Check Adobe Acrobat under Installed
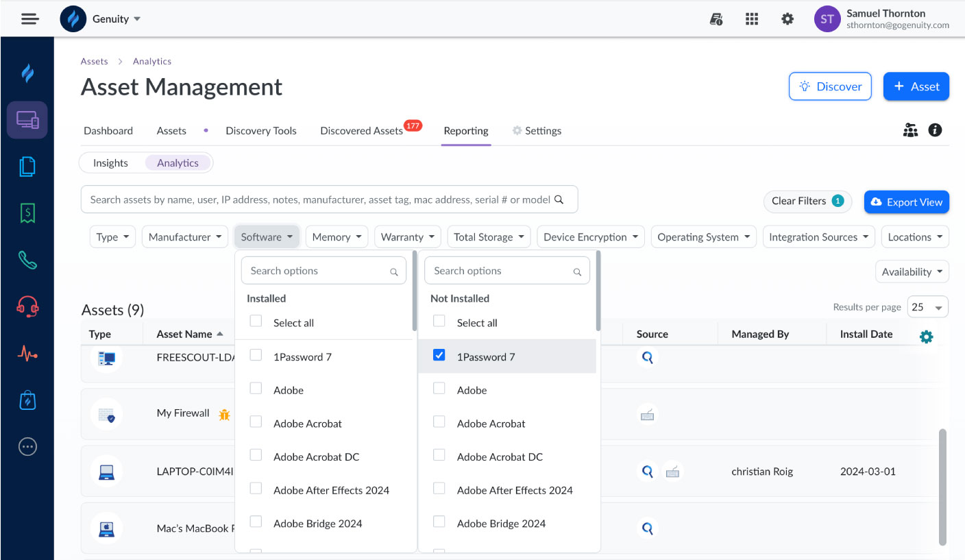 [x=256, y=422]
